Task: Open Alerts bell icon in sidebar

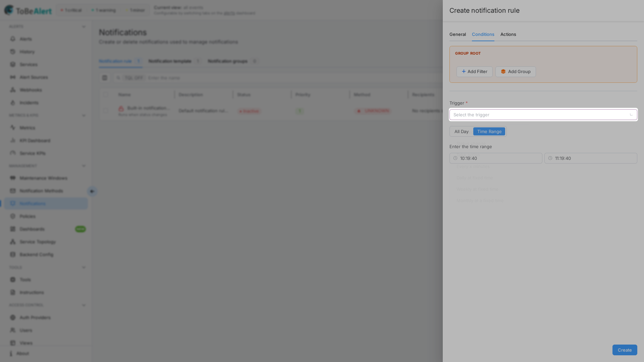Action: coord(13,39)
